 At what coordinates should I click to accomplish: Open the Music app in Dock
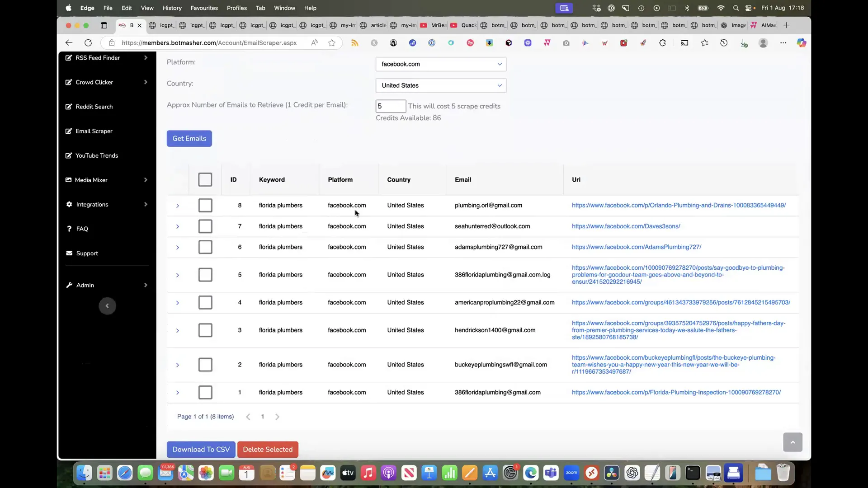pyautogui.click(x=368, y=473)
